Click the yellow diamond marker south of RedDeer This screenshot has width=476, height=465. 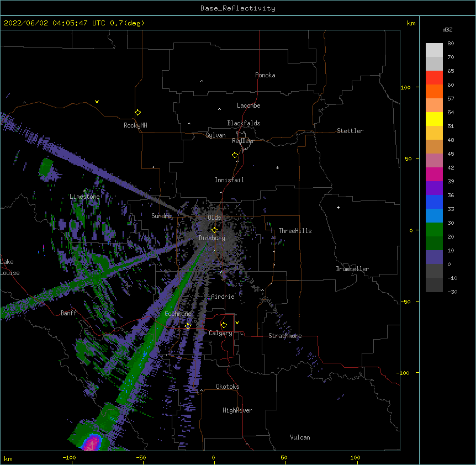tap(235, 155)
